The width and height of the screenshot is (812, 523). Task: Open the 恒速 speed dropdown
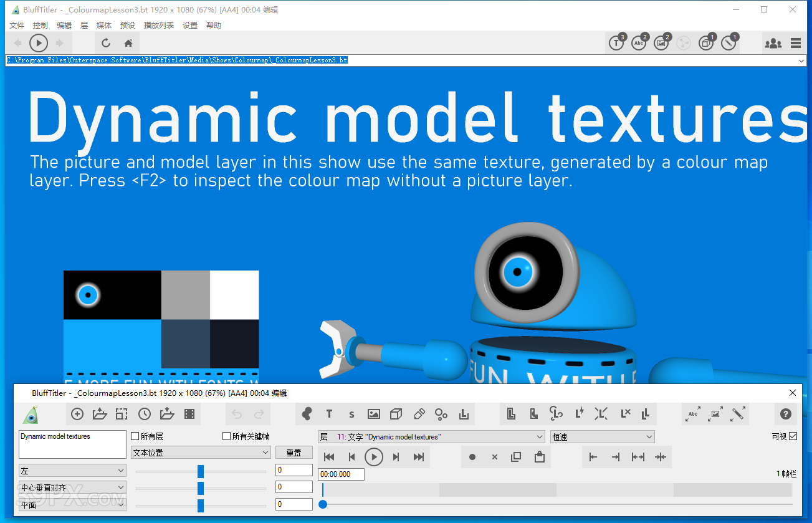(602, 437)
